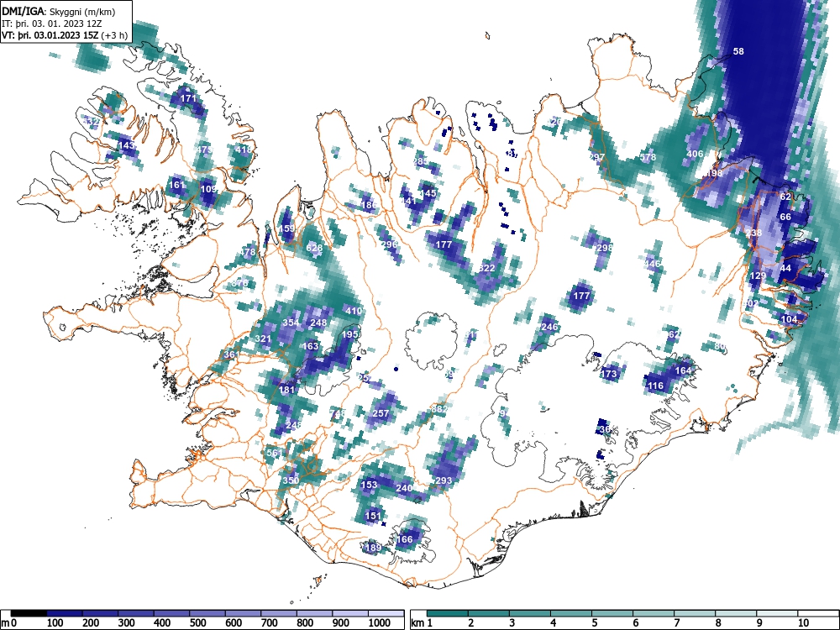Screen dimensions: 840x630
Task: Click the 285 visibility value
Action: [420, 161]
